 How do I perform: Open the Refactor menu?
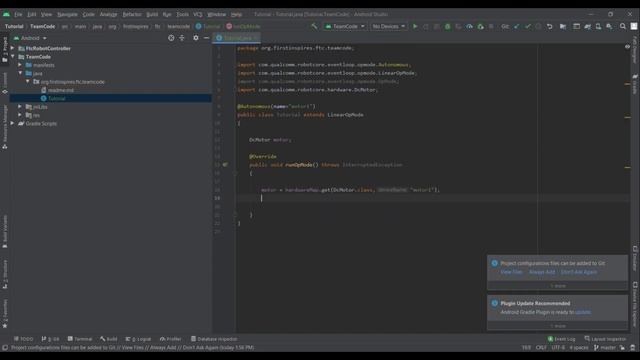pyautogui.click(x=132, y=14)
